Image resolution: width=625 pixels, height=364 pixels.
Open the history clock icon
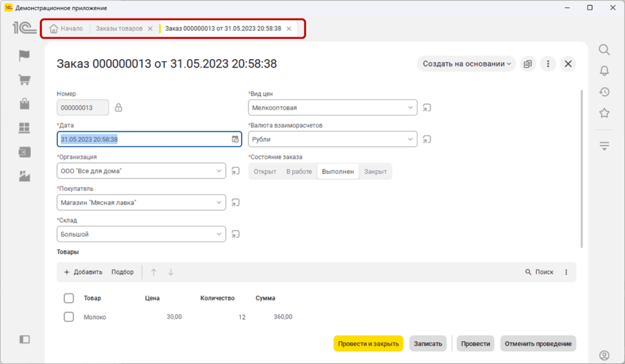tap(604, 92)
